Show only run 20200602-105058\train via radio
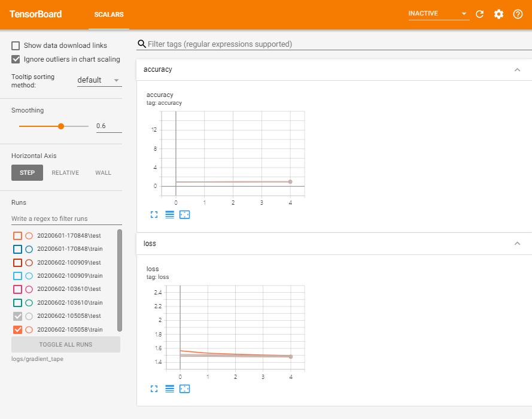 pos(29,329)
